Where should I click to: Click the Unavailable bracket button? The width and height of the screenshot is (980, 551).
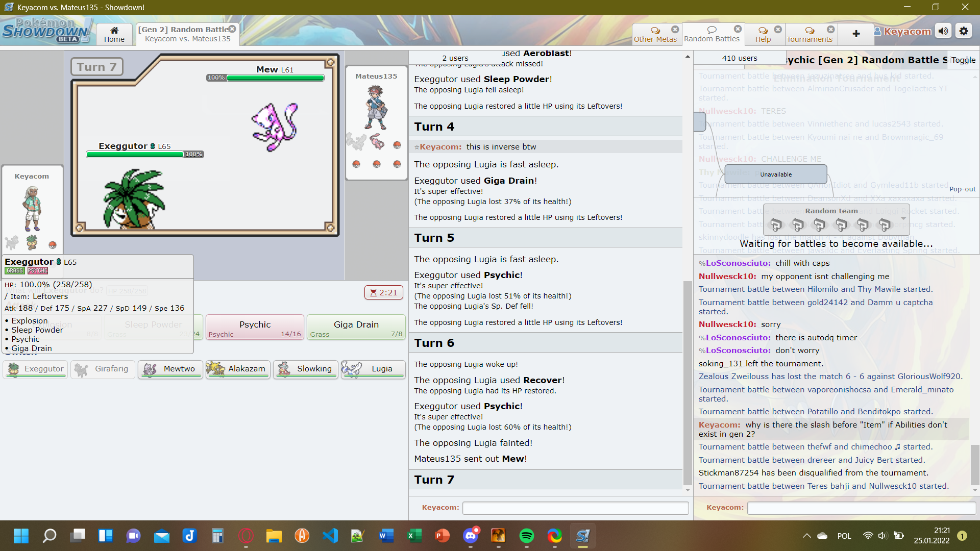click(x=776, y=174)
